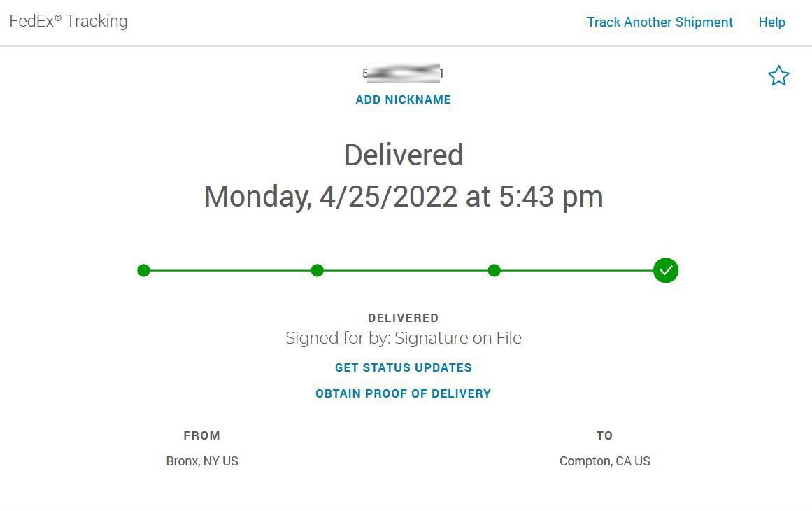Viewport: 812px width, 511px height.
Task: Click the FedEx Tracking title
Action: click(69, 21)
